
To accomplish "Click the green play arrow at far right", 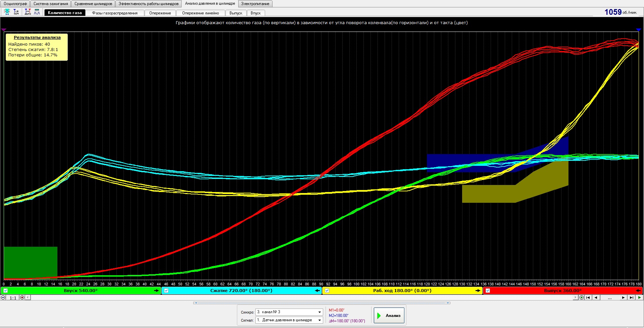I will tap(639, 297).
